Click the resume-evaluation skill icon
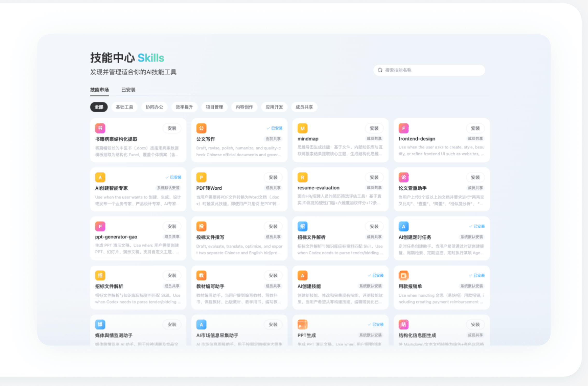 coord(302,177)
